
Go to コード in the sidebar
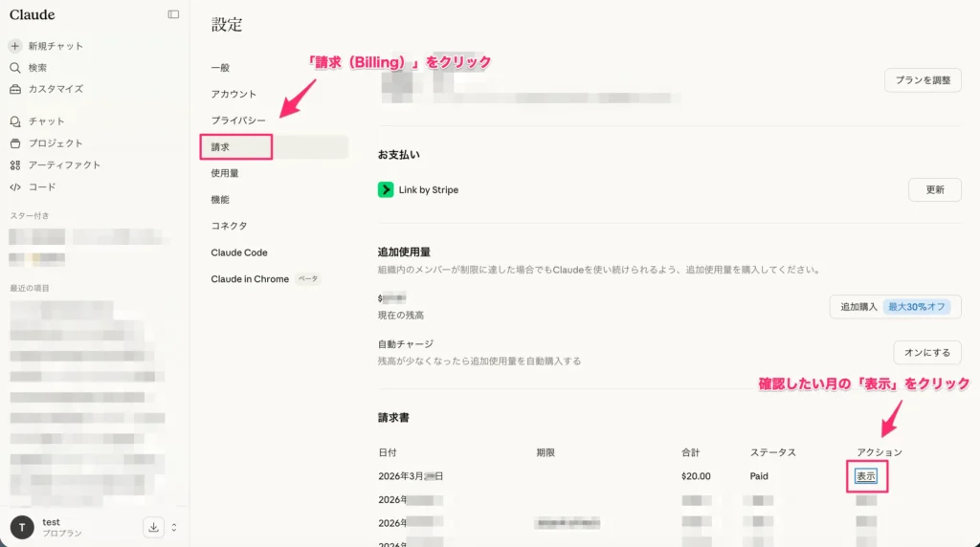(42, 186)
